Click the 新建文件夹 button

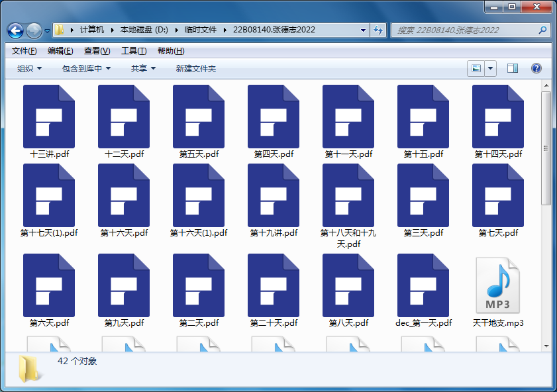point(196,68)
